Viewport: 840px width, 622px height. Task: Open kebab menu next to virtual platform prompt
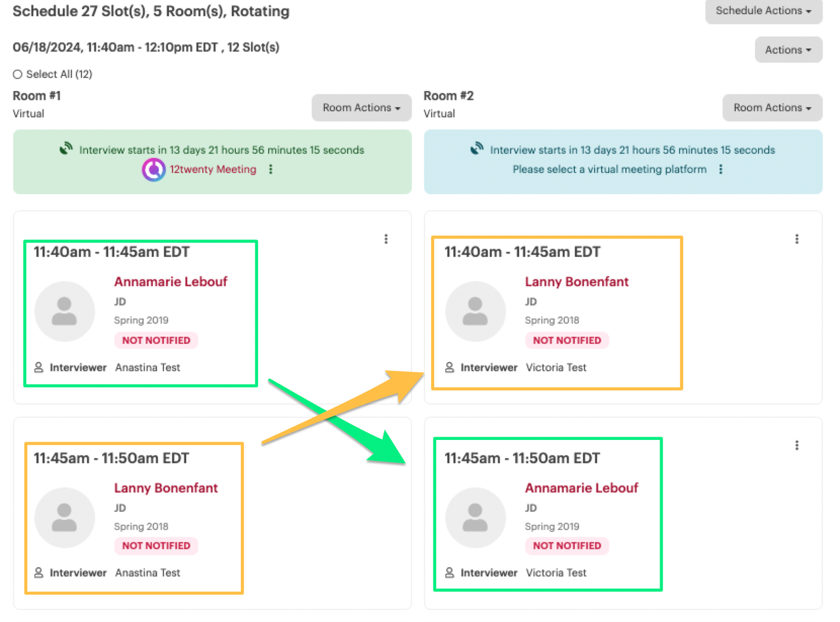pyautogui.click(x=720, y=169)
